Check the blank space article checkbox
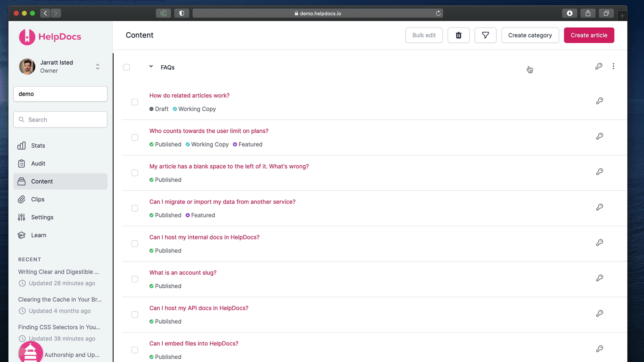 pos(135,173)
